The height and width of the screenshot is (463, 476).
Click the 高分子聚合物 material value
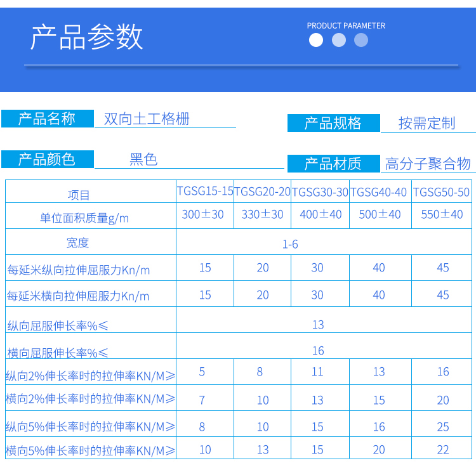(428, 164)
